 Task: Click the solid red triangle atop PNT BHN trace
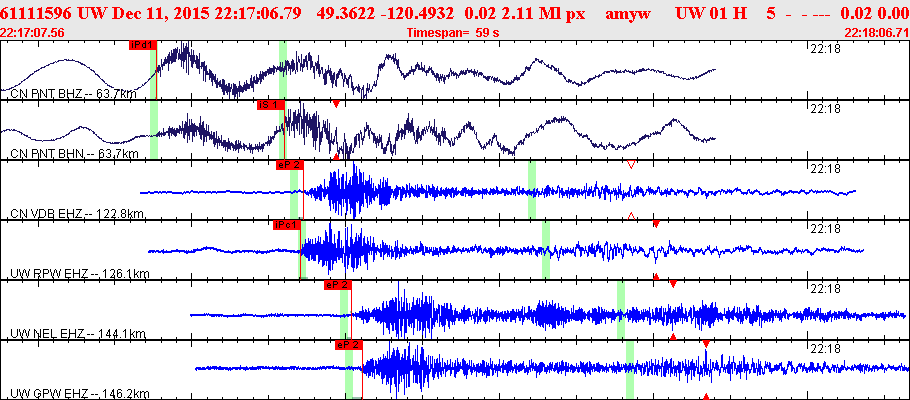336,103
